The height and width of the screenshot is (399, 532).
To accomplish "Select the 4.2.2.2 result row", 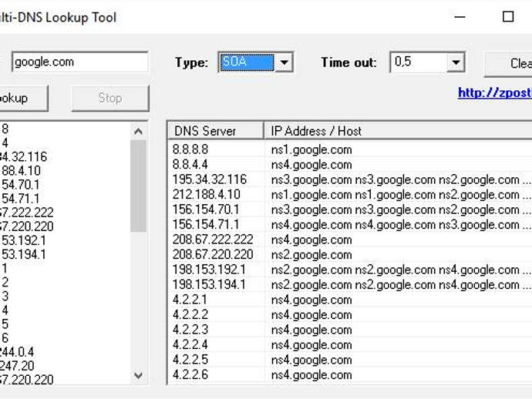I will click(350, 314).
